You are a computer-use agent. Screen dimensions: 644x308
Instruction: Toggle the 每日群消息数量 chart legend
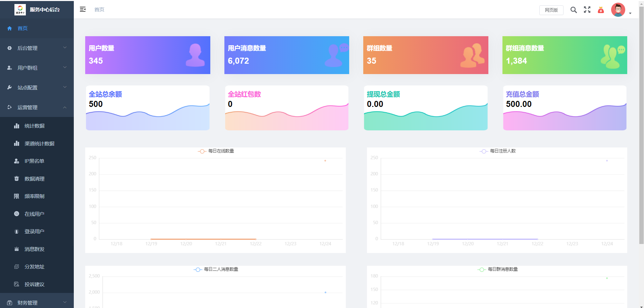498,269
